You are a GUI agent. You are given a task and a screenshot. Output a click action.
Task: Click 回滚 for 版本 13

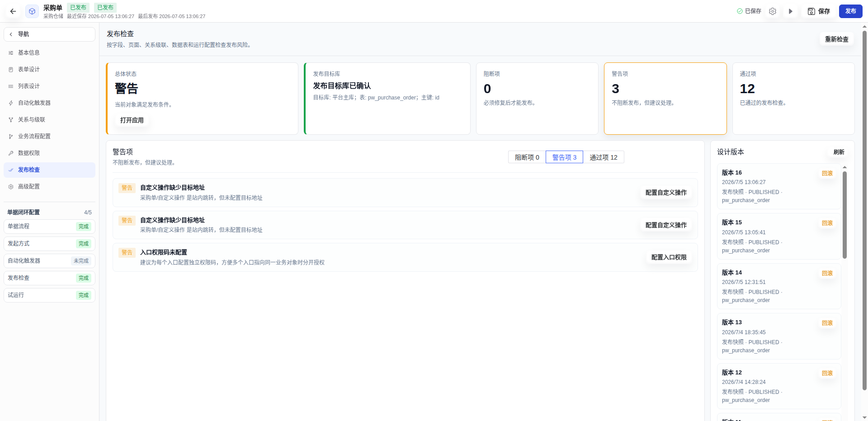827,323
